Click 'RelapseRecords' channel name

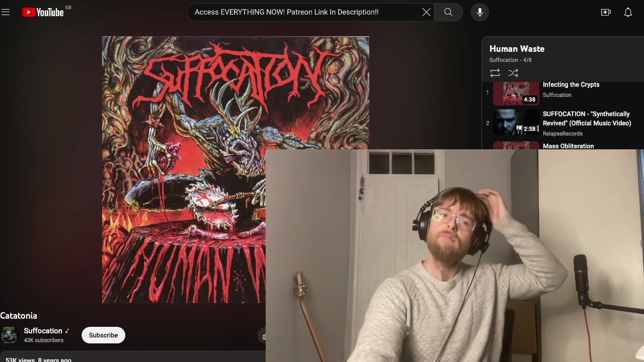562,134
